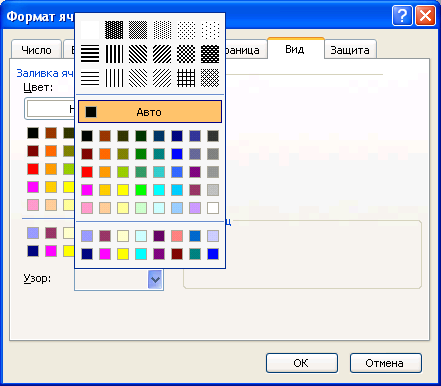Select plum swatch in dialog's fill palette
Viewport: 441px width, 386px height.
[x=51, y=233]
